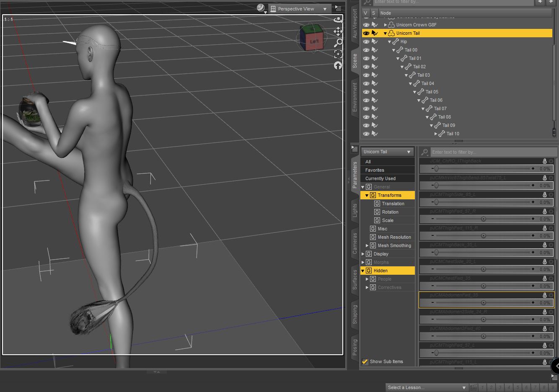Open the Environment pane tab

[x=355, y=97]
